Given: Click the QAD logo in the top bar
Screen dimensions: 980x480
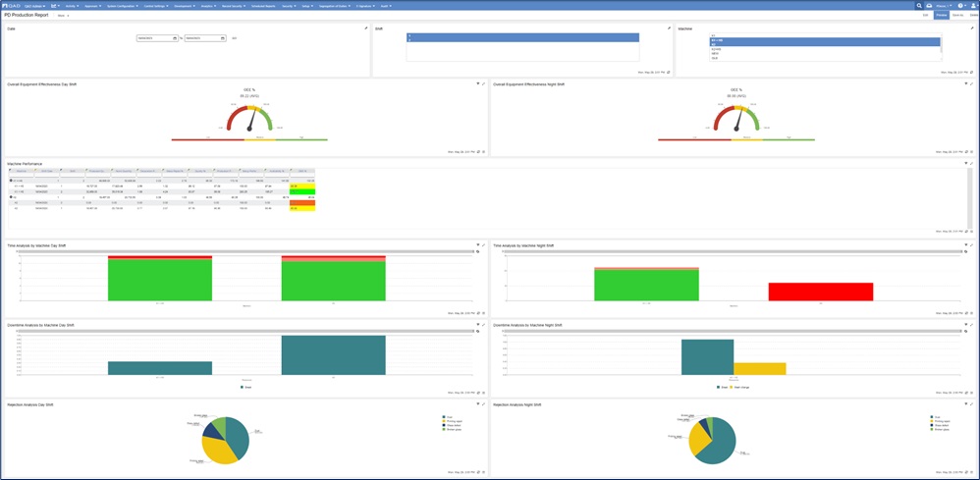Looking at the screenshot, I should coord(11,6).
